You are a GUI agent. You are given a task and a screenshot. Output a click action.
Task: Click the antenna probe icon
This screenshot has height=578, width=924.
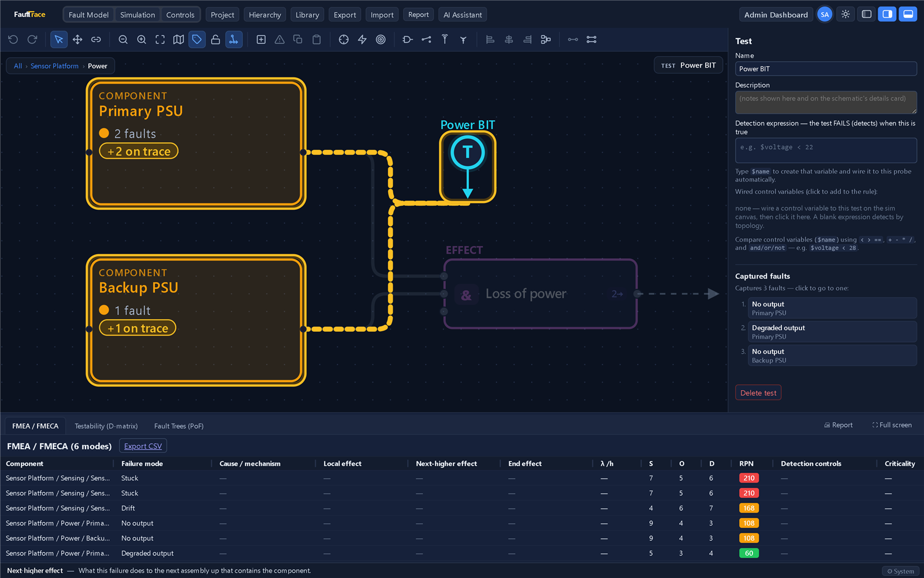[x=445, y=39]
